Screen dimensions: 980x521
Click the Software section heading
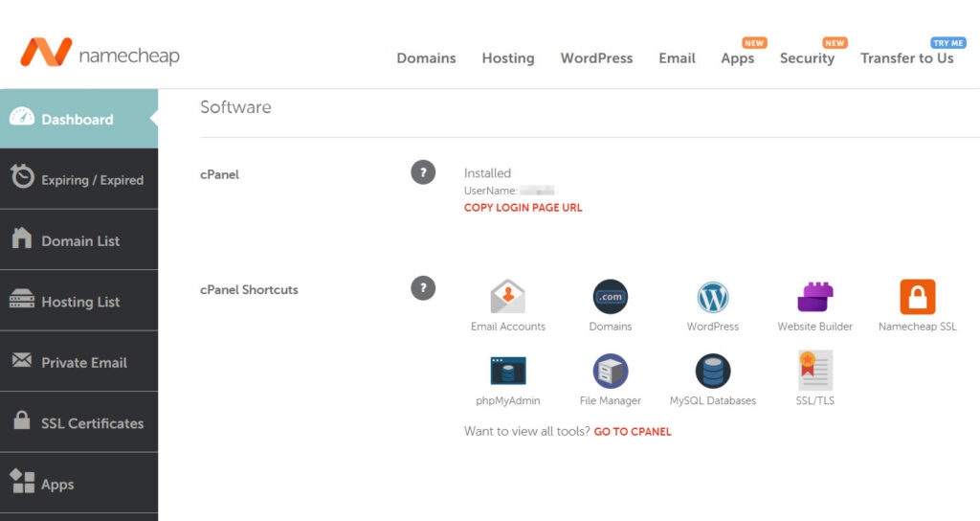[235, 107]
